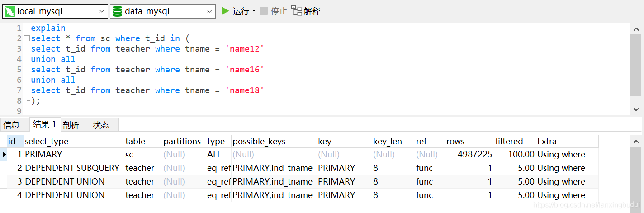Screen dimensions: 644x213
Task: Click the editor scrollbar up arrow
Action: click(x=635, y=28)
